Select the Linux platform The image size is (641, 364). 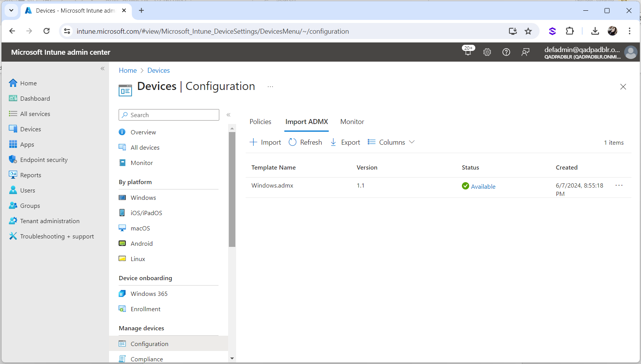(132, 259)
